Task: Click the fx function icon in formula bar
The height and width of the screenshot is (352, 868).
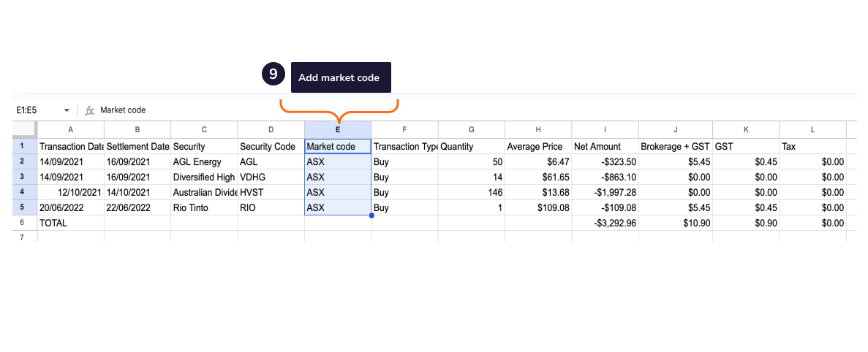Action: tap(90, 110)
